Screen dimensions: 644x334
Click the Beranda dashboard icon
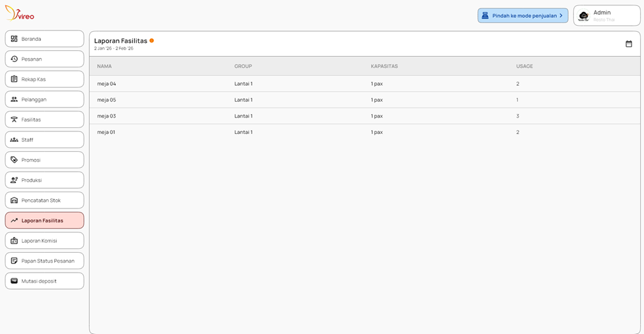click(14, 39)
